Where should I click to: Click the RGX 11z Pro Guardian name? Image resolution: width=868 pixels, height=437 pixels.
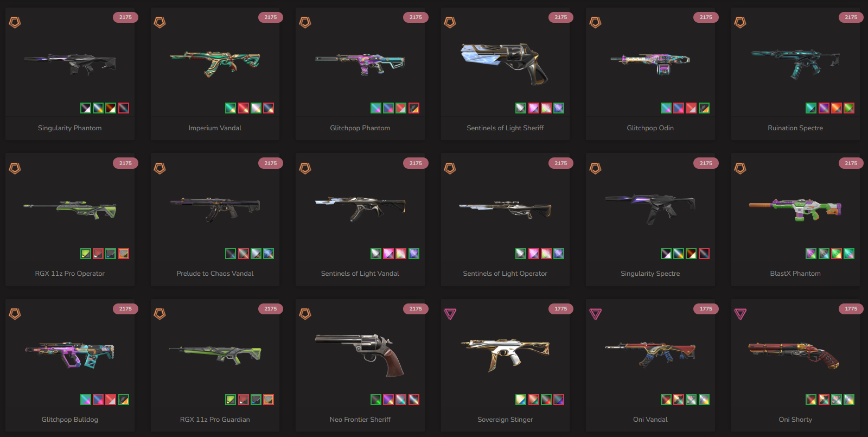(215, 420)
